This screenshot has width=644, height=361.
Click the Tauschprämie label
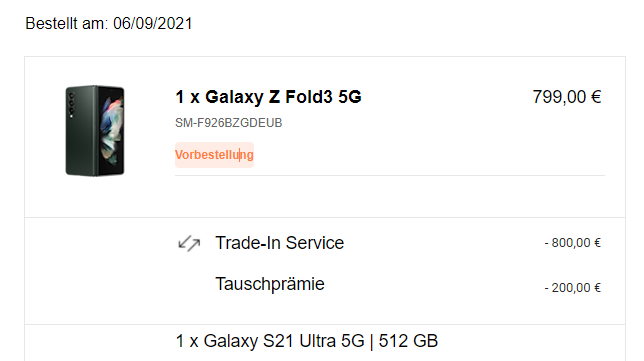(270, 284)
